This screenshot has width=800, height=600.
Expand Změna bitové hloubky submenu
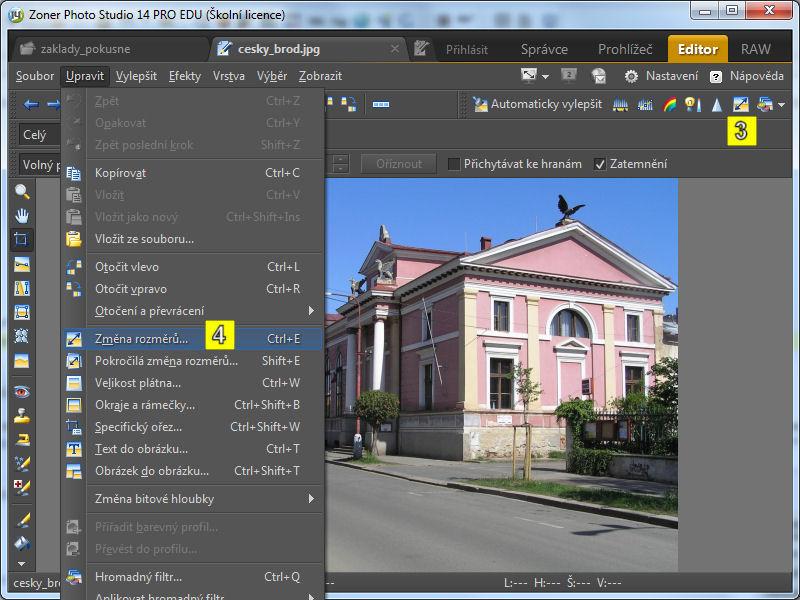[311, 498]
